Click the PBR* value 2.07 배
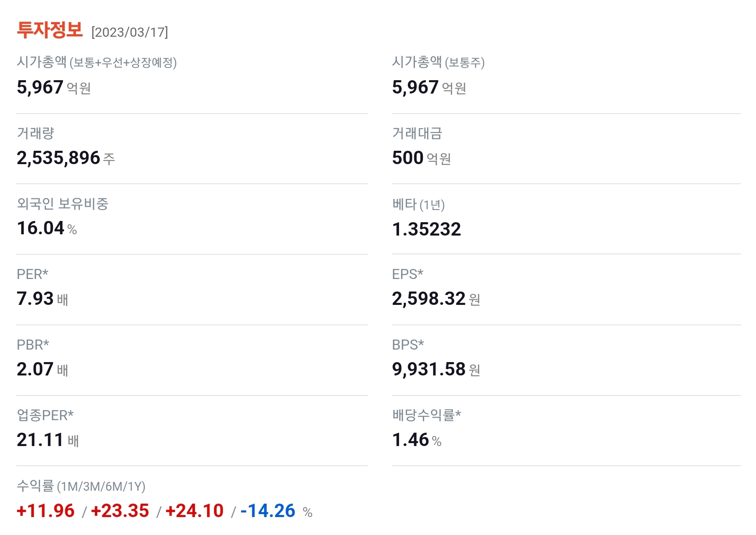Image resolution: width=756 pixels, height=535 pixels. [x=42, y=370]
